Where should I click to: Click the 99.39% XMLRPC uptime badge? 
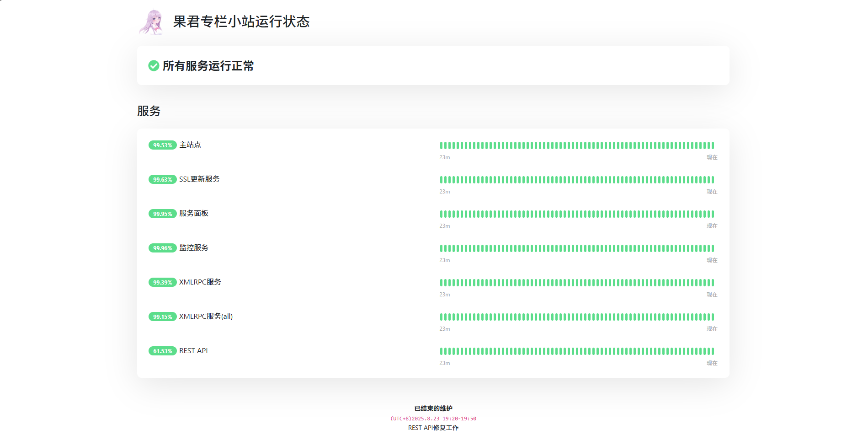tap(162, 283)
